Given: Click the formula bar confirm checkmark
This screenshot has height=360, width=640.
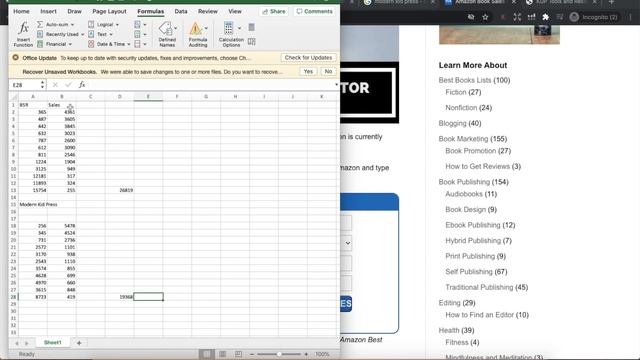Looking at the screenshot, I should [68, 84].
